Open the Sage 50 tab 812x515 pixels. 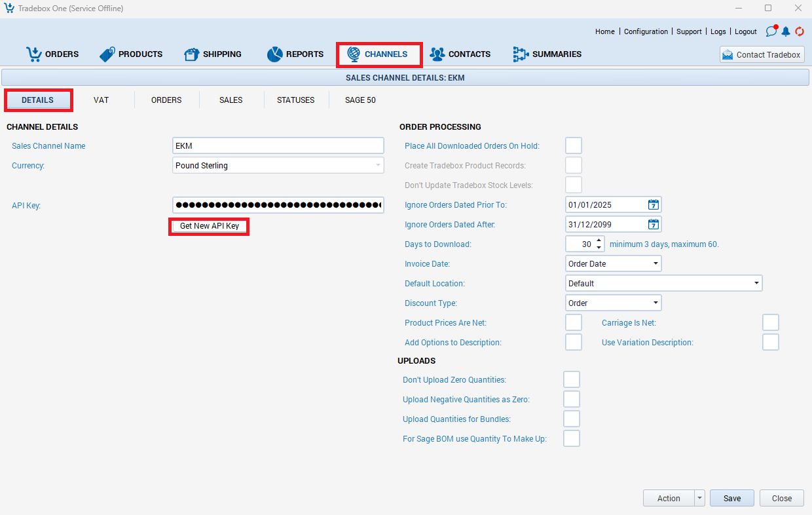point(360,100)
